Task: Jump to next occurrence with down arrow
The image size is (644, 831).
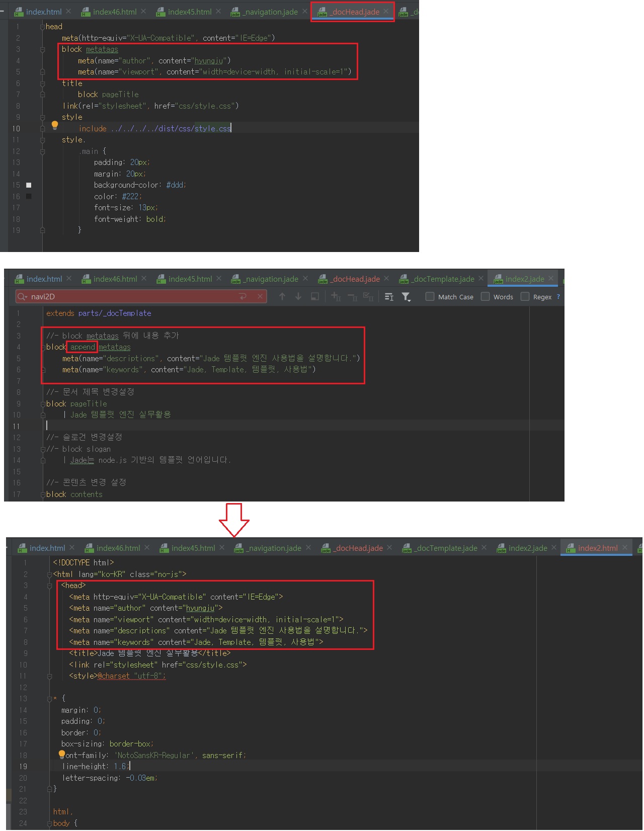Action: pos(298,297)
